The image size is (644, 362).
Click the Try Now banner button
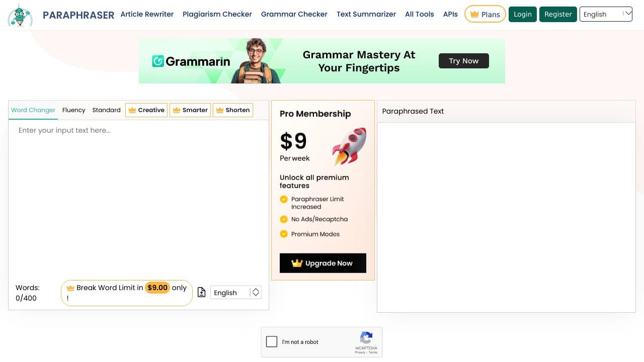[464, 61]
